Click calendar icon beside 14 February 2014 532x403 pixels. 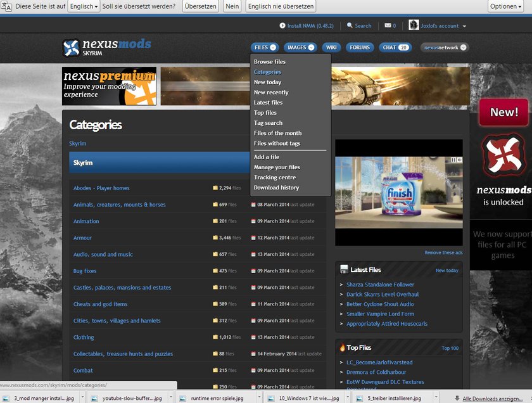[x=253, y=354]
